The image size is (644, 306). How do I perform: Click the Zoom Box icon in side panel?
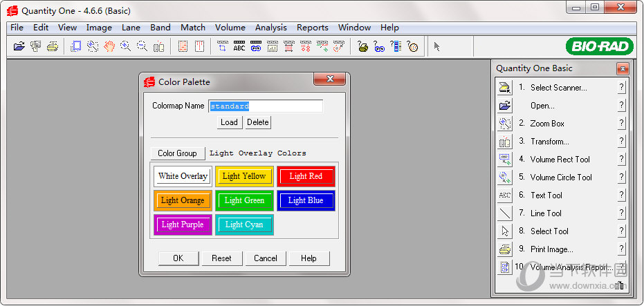505,124
